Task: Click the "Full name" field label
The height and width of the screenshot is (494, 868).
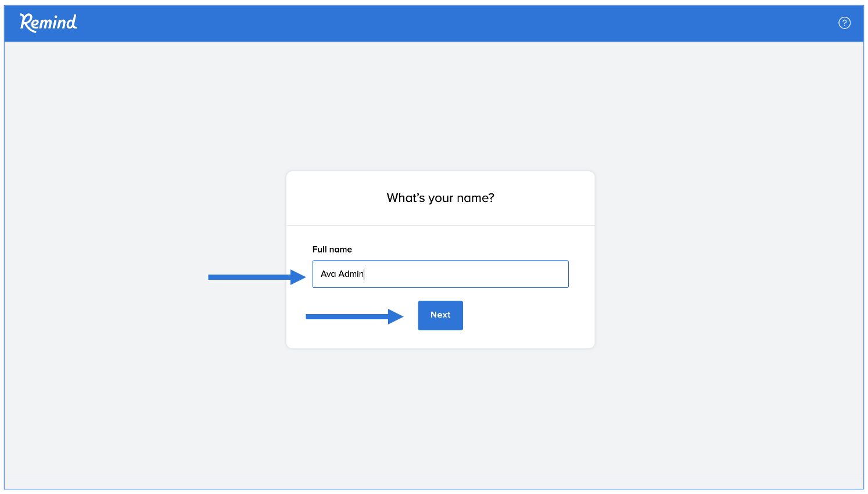Action: (x=332, y=250)
